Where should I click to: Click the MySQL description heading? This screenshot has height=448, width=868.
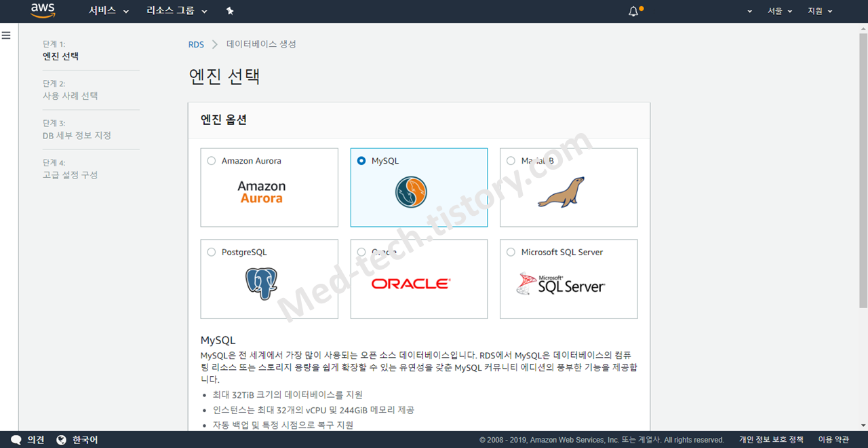pos(218,340)
